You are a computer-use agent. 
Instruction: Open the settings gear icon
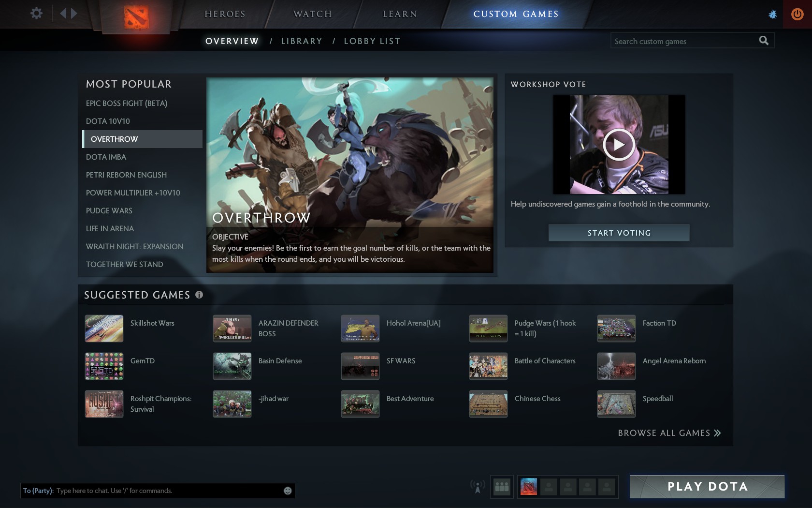(36, 14)
